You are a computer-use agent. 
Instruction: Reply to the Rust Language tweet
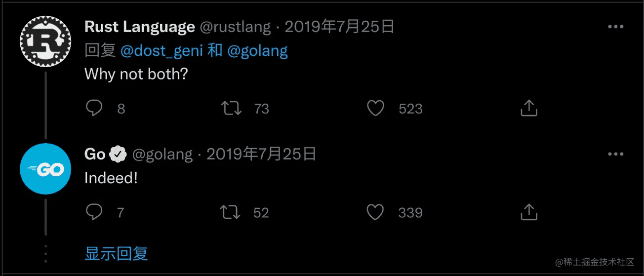pos(94,108)
